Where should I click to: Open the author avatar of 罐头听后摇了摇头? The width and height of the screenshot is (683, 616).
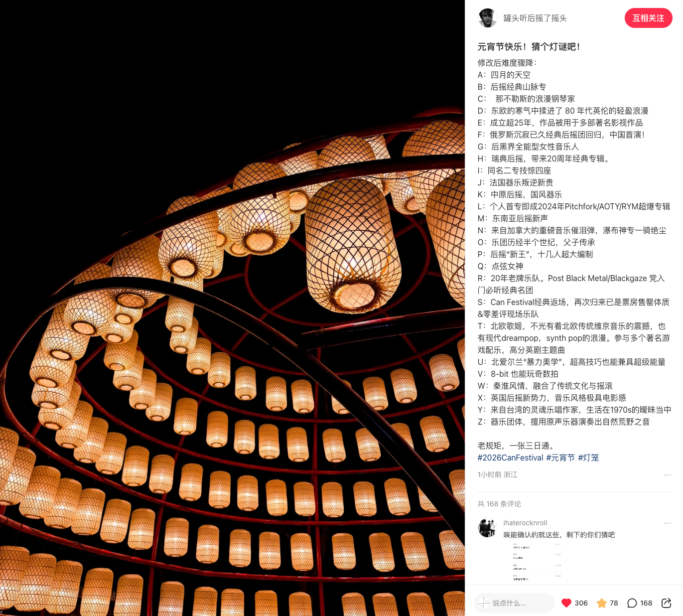click(487, 18)
